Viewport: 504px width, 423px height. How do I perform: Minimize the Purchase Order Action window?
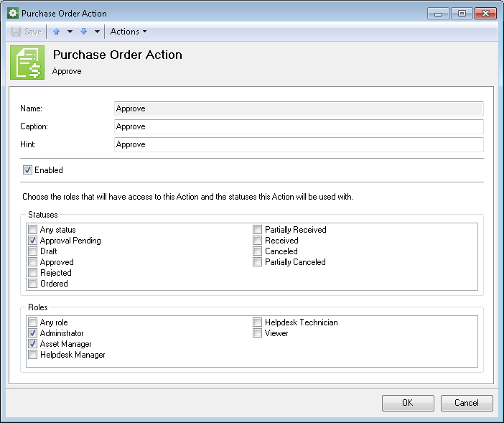click(438, 14)
